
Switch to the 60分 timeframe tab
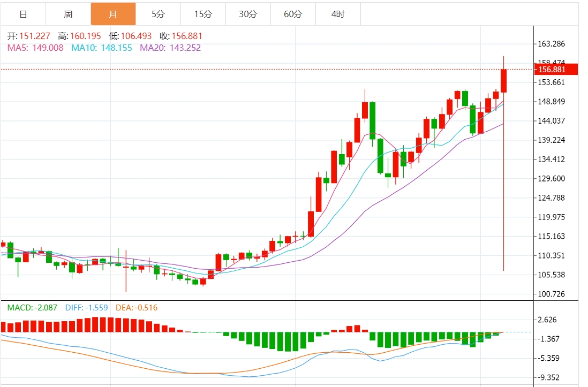[x=293, y=14]
